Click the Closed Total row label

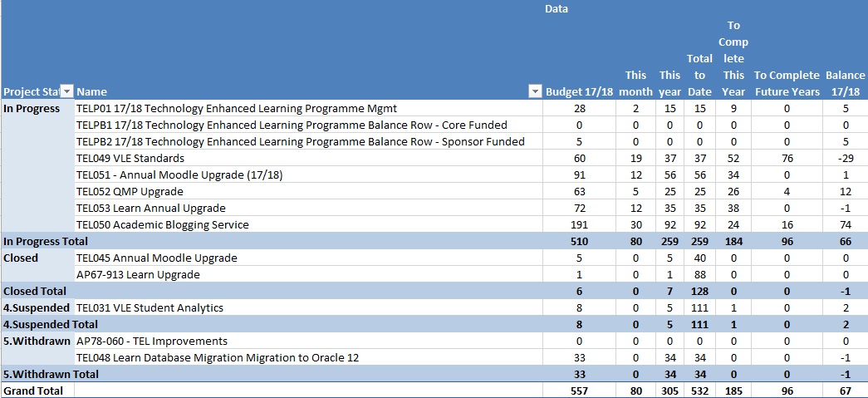35,291
